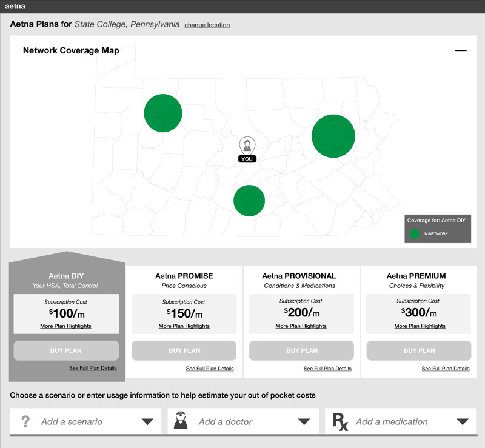This screenshot has width=485, height=448.
Task: Expand the Add a doctor dropdown
Action: click(x=303, y=421)
